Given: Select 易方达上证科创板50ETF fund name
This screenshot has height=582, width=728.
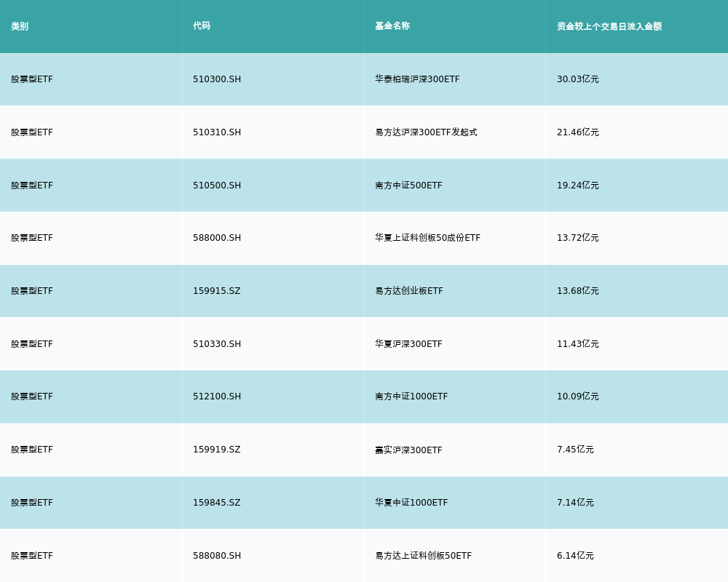Looking at the screenshot, I should (x=423, y=556).
